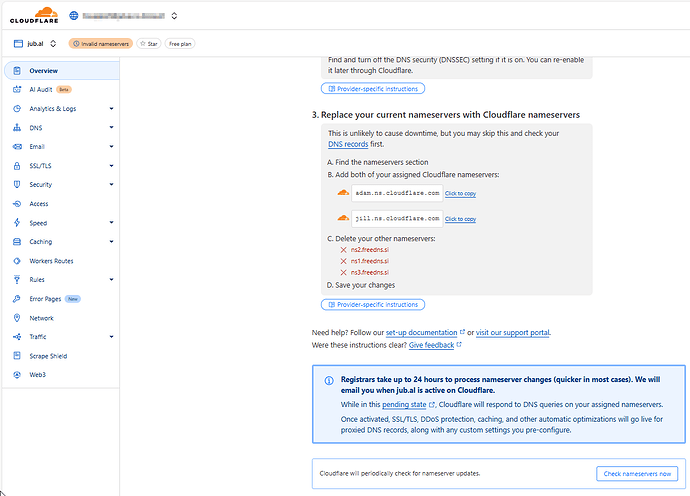Click the Free plan badge
This screenshot has height=496, width=690.
[180, 44]
